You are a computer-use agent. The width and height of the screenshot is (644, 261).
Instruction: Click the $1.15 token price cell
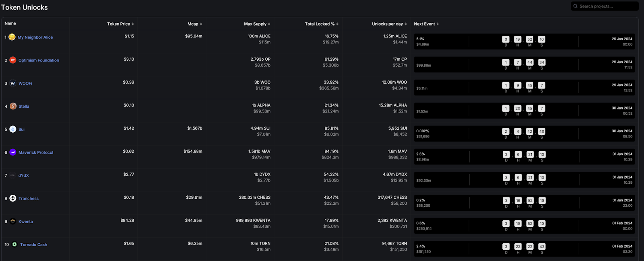pos(129,36)
